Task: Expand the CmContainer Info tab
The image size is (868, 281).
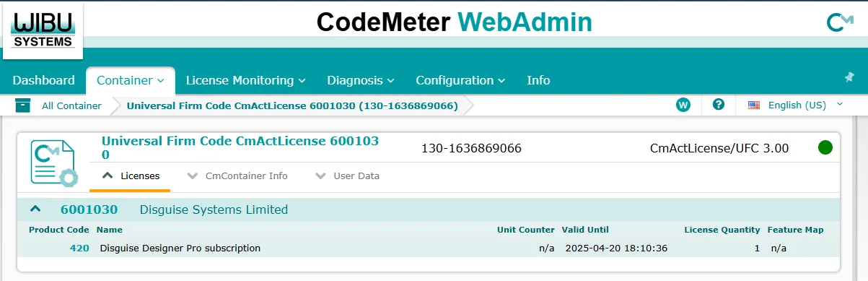Action: coord(237,176)
